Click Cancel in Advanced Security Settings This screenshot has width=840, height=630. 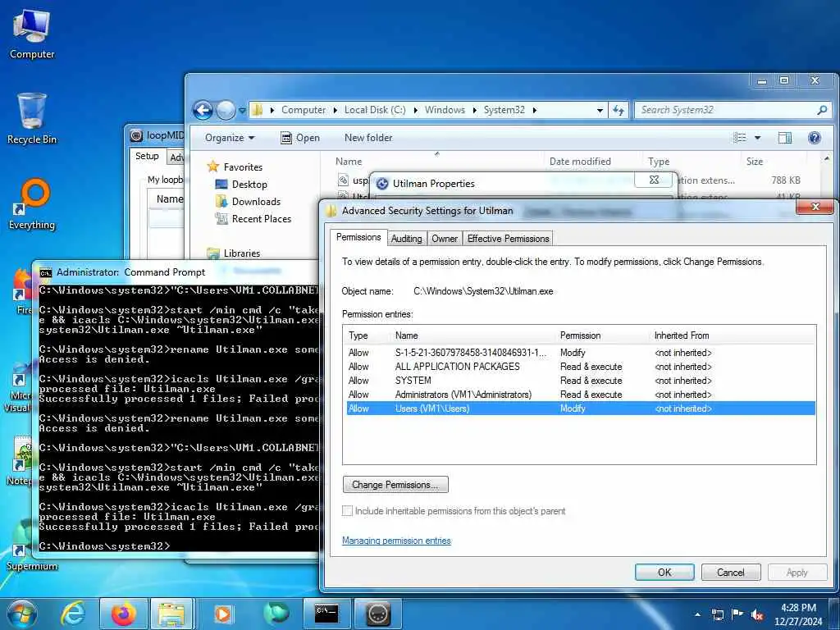click(730, 572)
